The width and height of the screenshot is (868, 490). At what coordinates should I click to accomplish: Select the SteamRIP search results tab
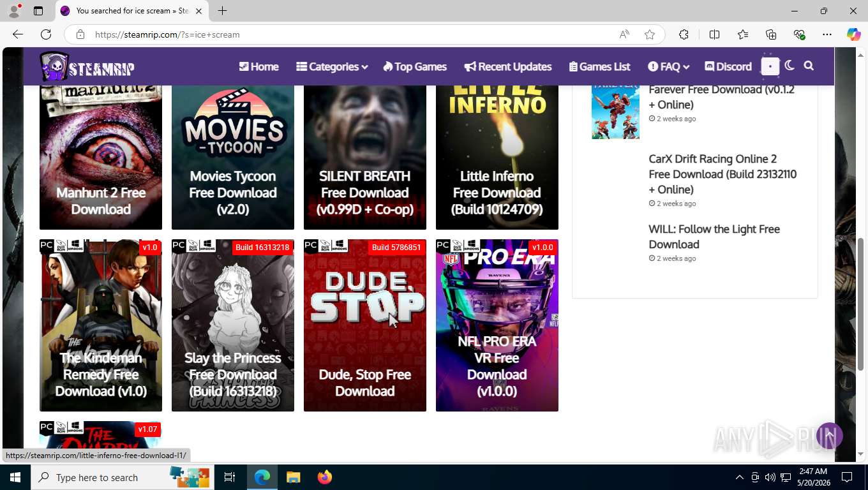click(x=132, y=11)
